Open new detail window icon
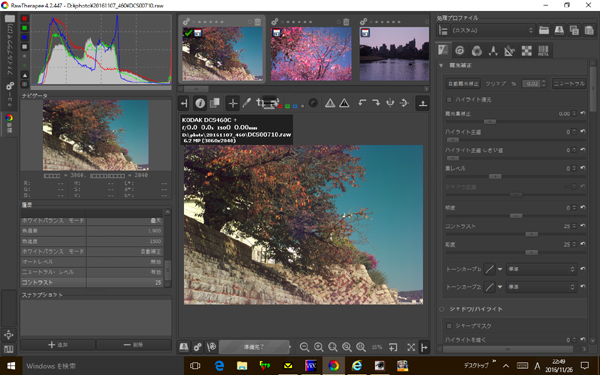This screenshot has width=600, height=375. [393, 347]
